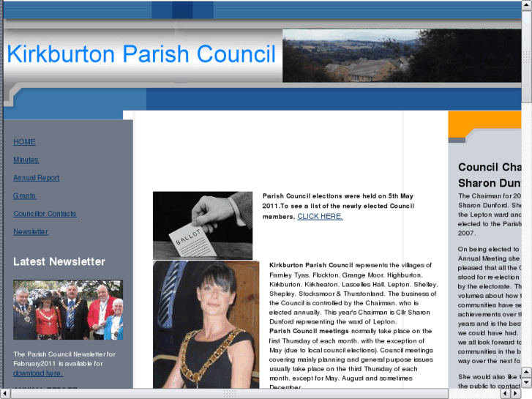Click the Council Chairman heading text
Viewport: 532px width, 399px height.
tap(490, 167)
